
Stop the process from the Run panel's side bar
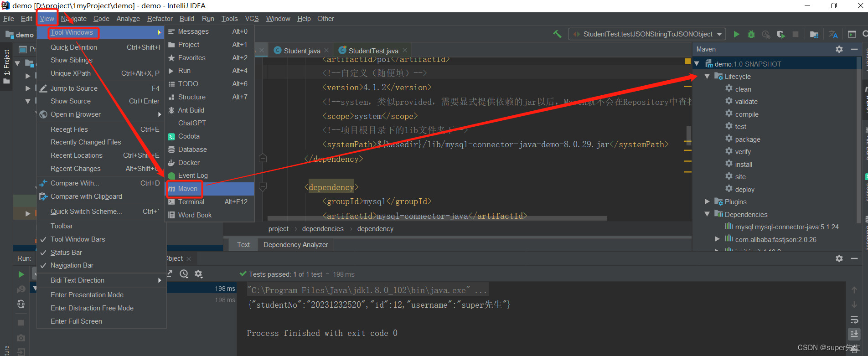(x=21, y=323)
